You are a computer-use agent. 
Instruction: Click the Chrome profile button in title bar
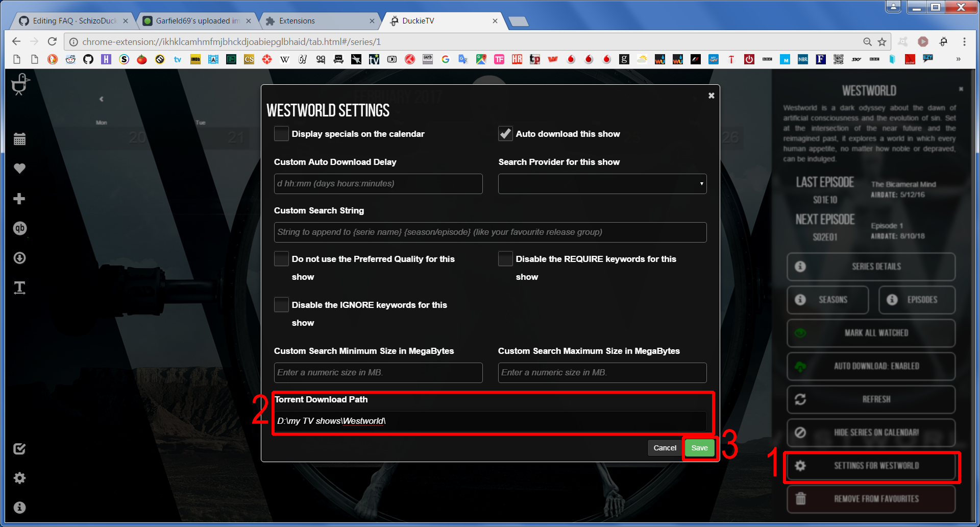(893, 7)
